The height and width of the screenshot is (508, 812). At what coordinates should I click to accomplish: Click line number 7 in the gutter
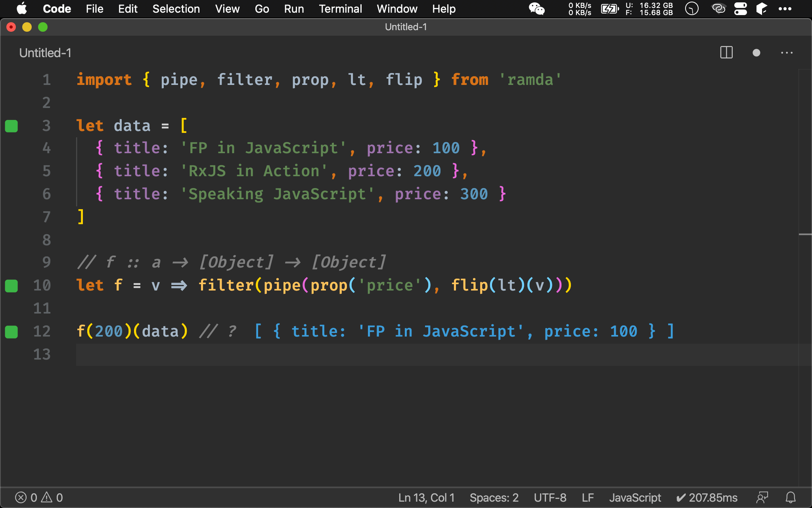click(x=46, y=217)
